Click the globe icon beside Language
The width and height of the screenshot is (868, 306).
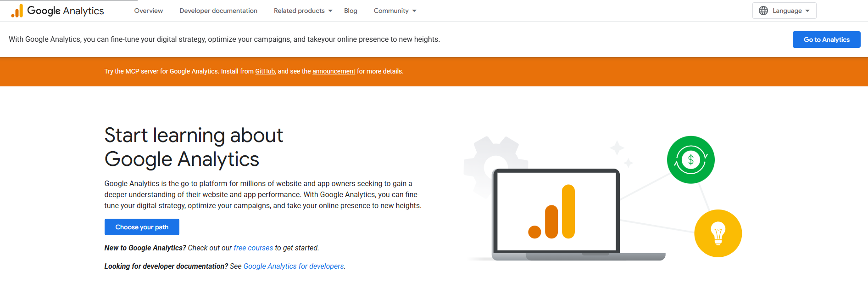(763, 11)
